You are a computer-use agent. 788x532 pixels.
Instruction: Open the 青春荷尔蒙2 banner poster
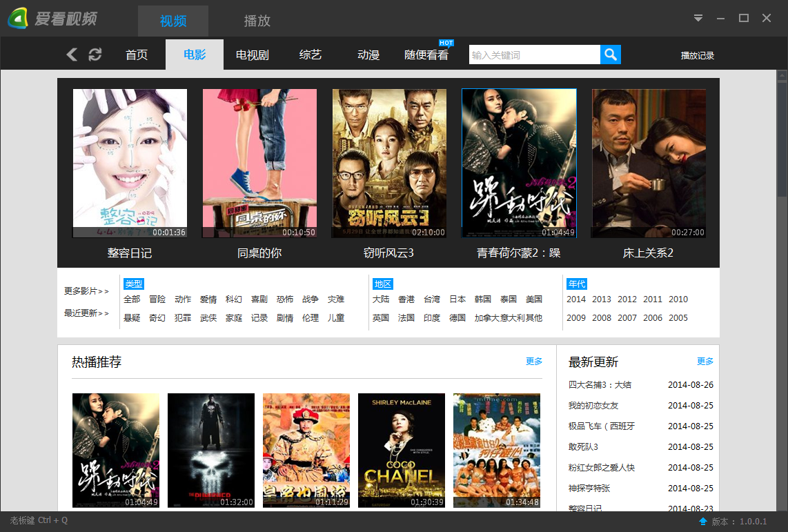tap(519, 164)
